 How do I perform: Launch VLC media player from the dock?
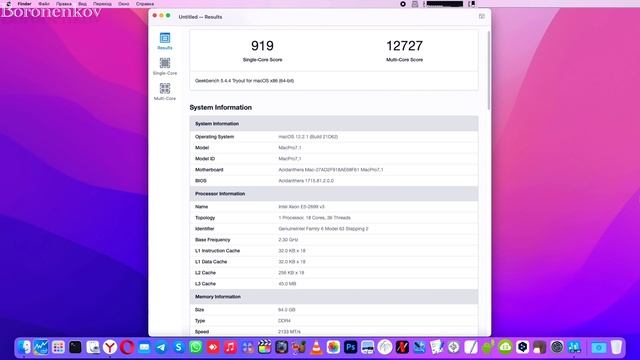[316, 347]
